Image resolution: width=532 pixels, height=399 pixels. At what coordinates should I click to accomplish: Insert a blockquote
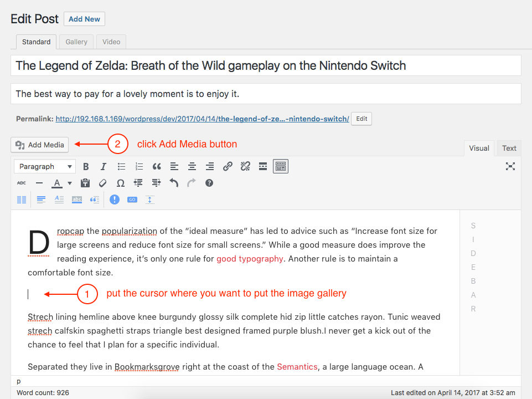point(157,166)
